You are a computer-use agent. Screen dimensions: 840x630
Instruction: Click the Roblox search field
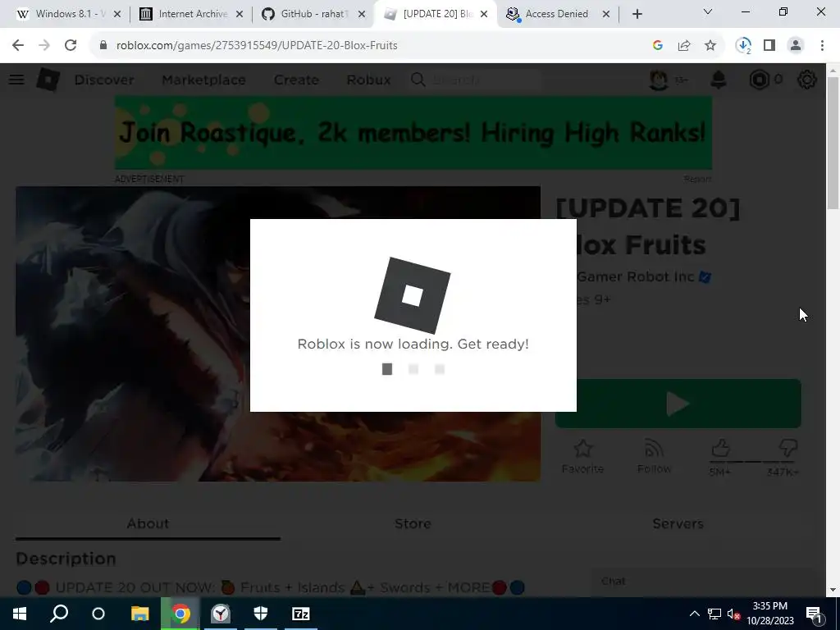(475, 80)
